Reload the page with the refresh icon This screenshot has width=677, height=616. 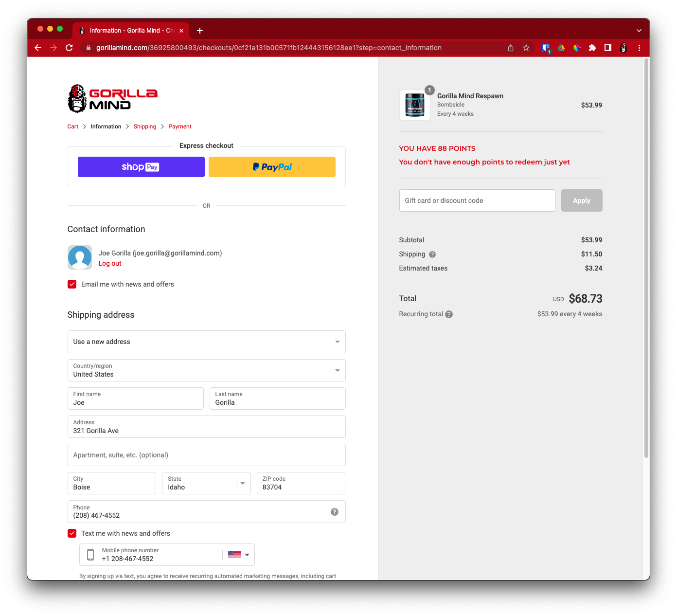tap(69, 48)
